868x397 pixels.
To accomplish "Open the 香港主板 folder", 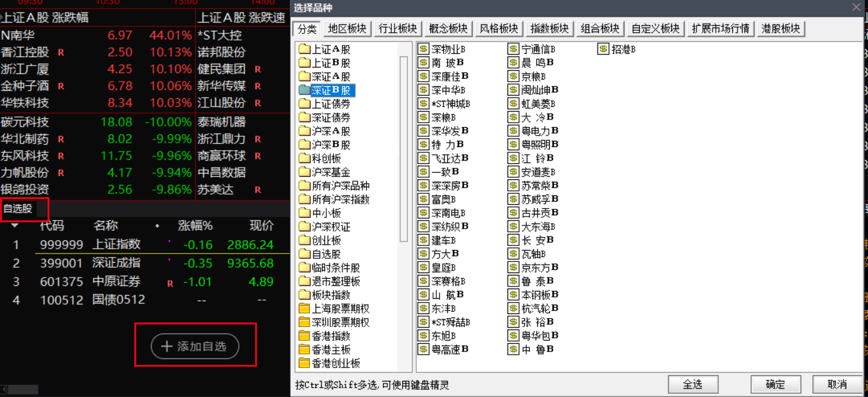I will [325, 349].
